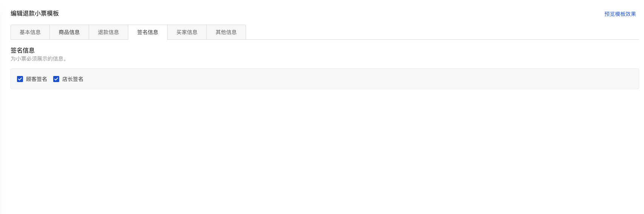The width and height of the screenshot is (644, 214).
Task: Uncheck the 顾客签名 checkbox box
Action: (20, 79)
